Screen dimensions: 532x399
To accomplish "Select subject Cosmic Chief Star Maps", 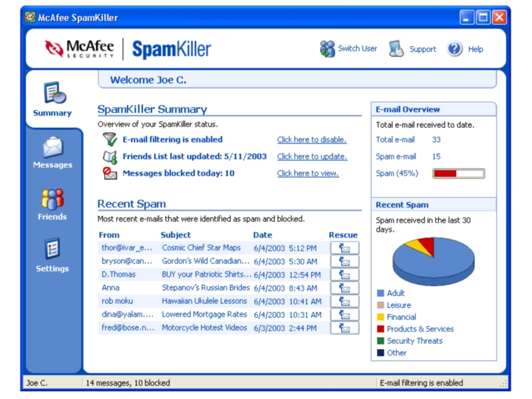I will coord(201,247).
